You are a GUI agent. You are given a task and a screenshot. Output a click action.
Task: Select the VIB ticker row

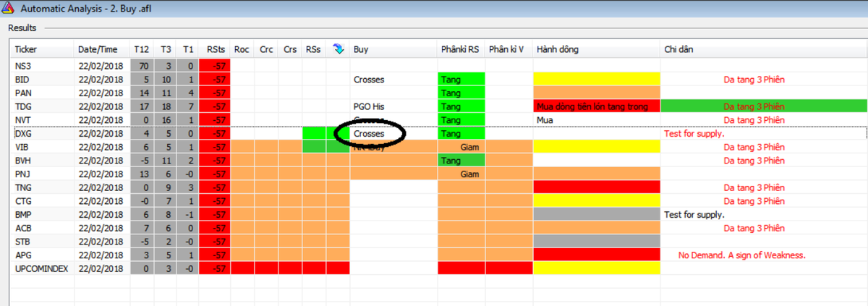[x=22, y=147]
